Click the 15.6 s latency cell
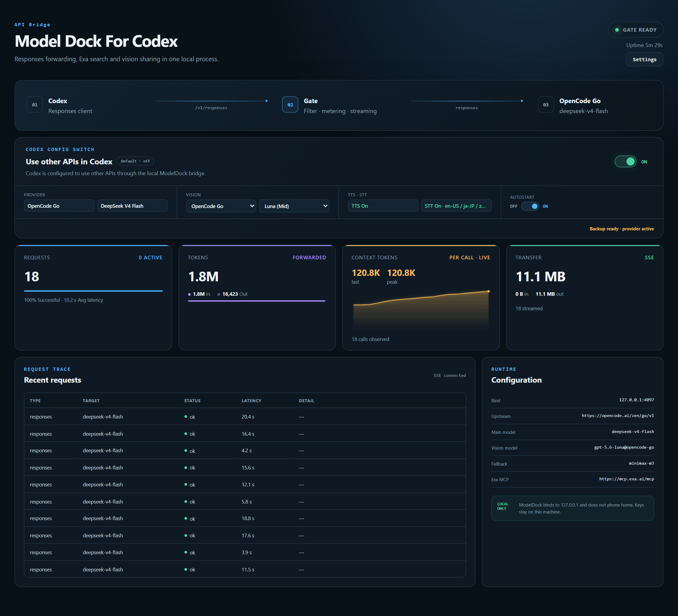The height and width of the screenshot is (616, 678). pyautogui.click(x=248, y=468)
